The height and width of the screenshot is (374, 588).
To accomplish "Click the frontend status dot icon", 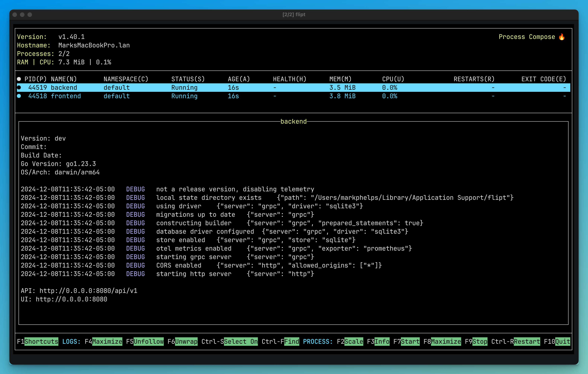I will [19, 96].
